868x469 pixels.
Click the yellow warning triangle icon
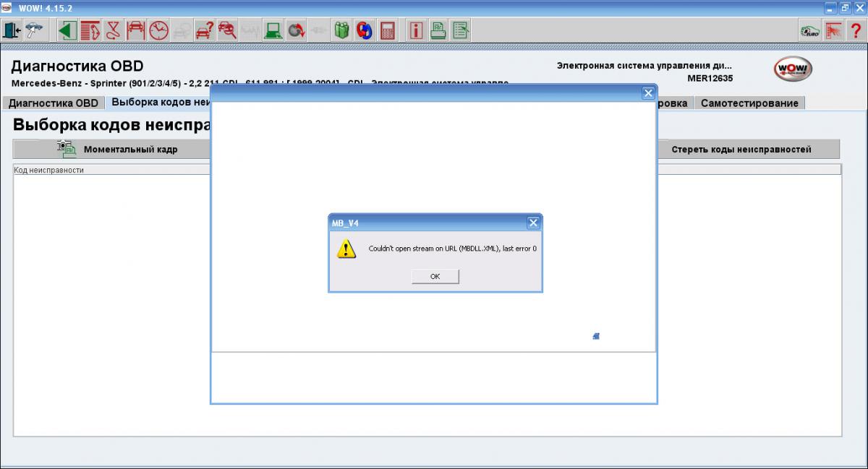point(346,249)
